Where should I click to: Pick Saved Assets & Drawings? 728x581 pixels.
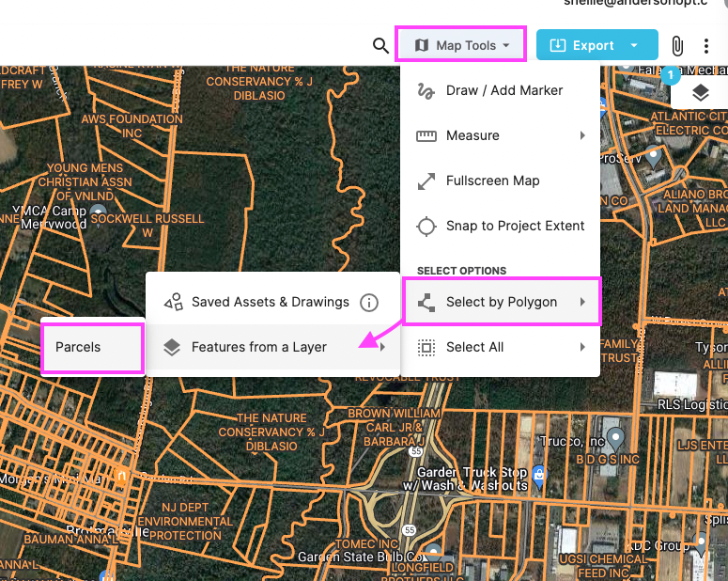272,302
